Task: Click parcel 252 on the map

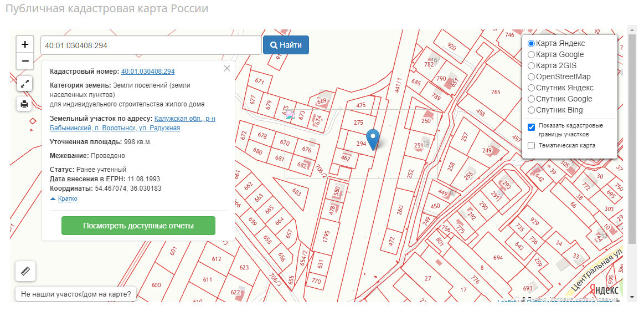Action: [x=410, y=173]
